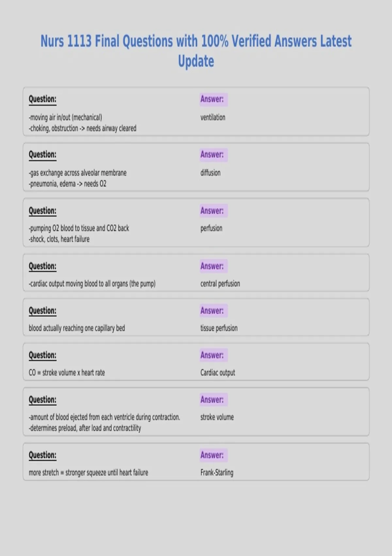Click question text 'pumping O2 blood to tissue'
Screen dimensions: 392x556
(79, 228)
